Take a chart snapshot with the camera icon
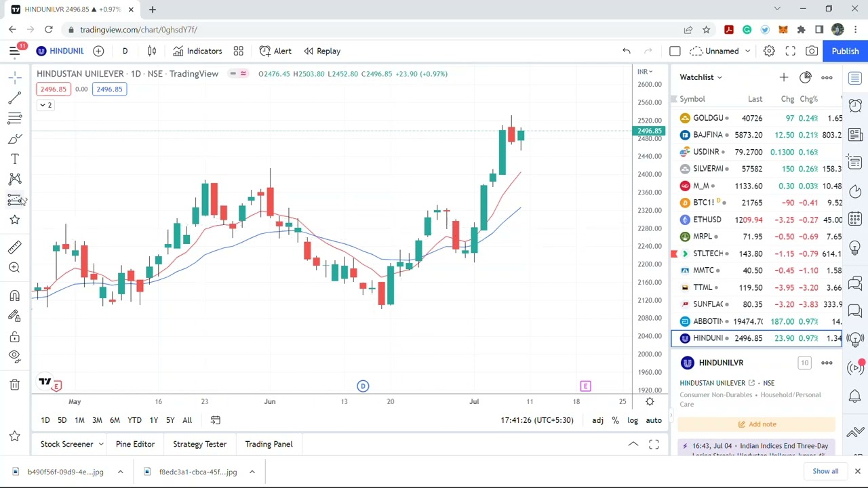This screenshot has width=868, height=488. 812,51
